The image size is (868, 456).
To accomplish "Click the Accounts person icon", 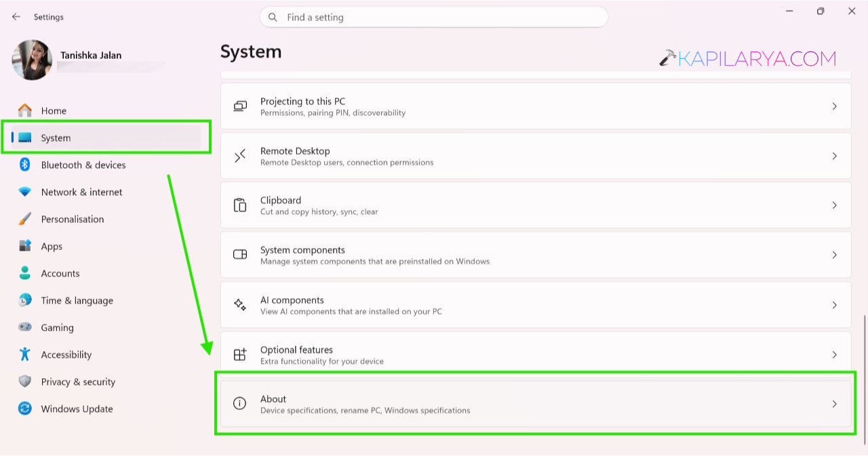I will point(25,273).
